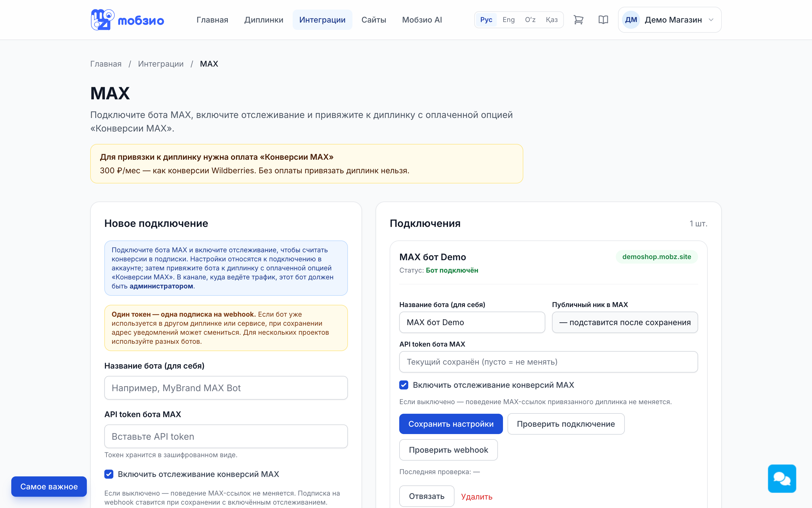The image size is (812, 508).
Task: Switch language to Eng
Action: (x=508, y=20)
